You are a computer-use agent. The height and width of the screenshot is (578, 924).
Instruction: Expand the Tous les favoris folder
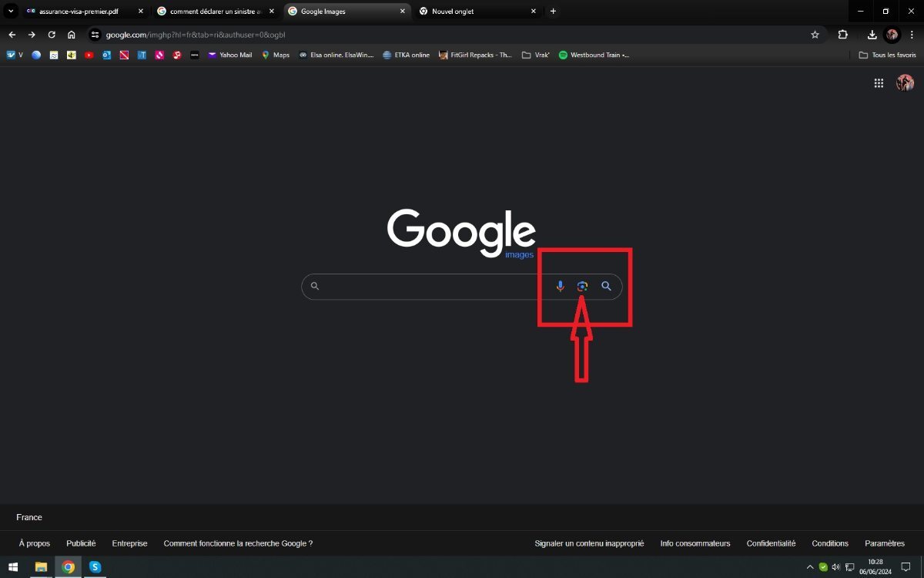(x=887, y=55)
